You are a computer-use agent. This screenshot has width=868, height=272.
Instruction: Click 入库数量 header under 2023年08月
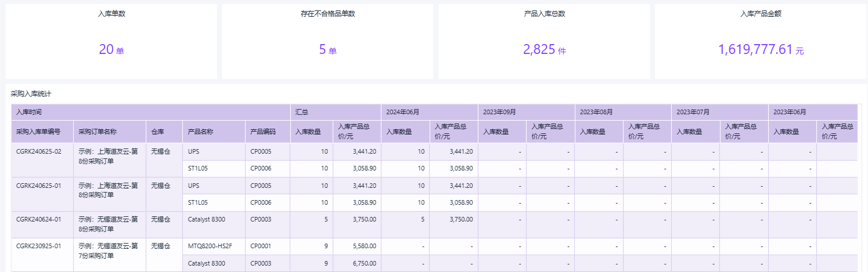599,132
